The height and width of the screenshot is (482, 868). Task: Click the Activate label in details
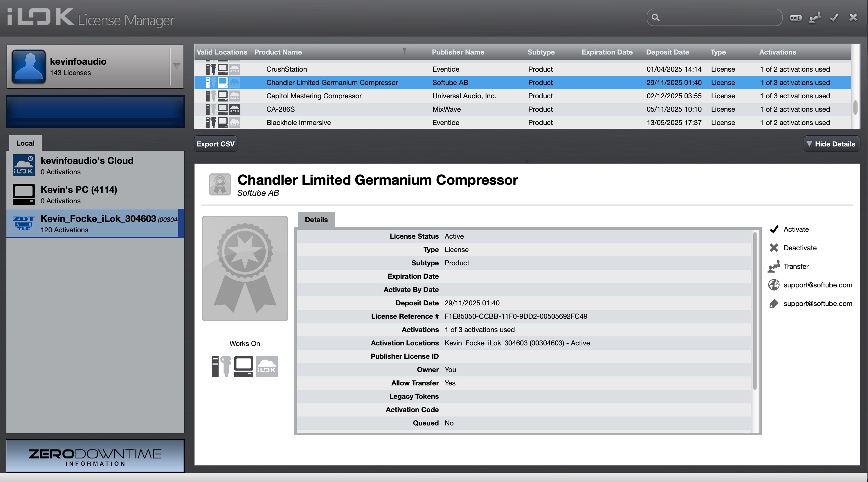(796, 229)
